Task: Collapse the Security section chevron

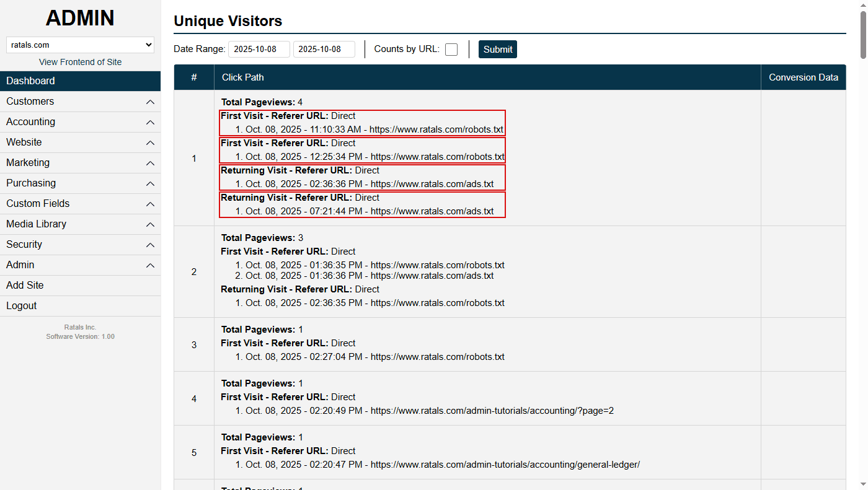Action: coord(149,245)
